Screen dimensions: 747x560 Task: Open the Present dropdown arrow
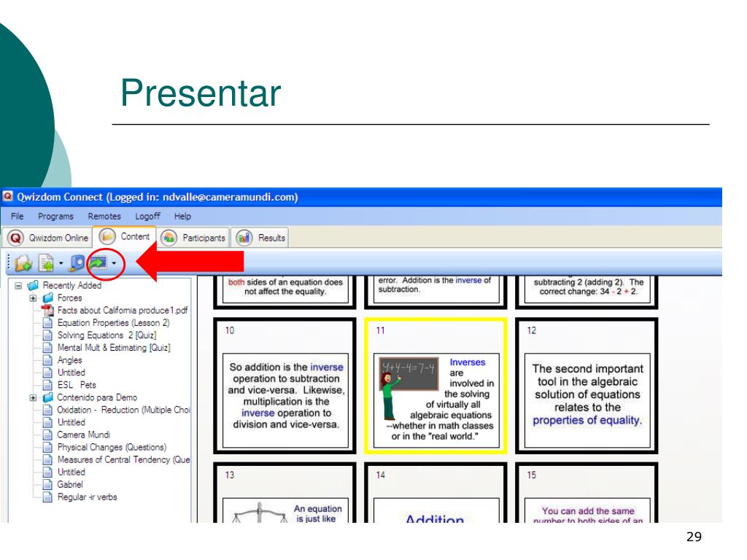click(x=114, y=262)
